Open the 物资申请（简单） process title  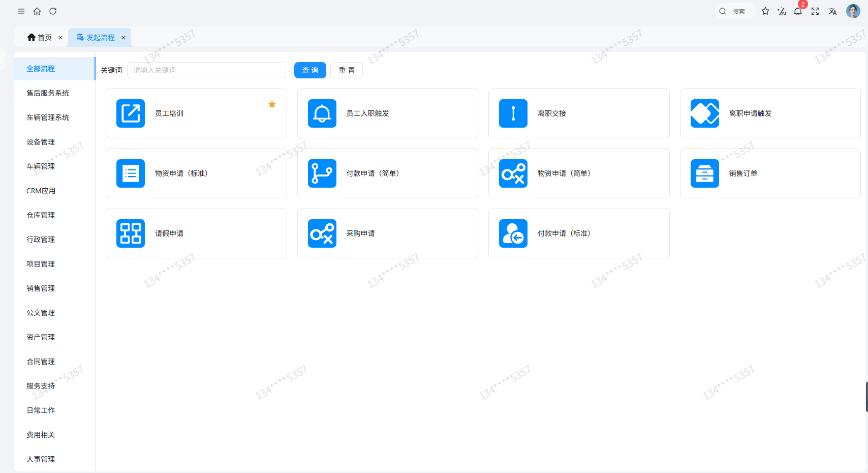[x=564, y=173]
